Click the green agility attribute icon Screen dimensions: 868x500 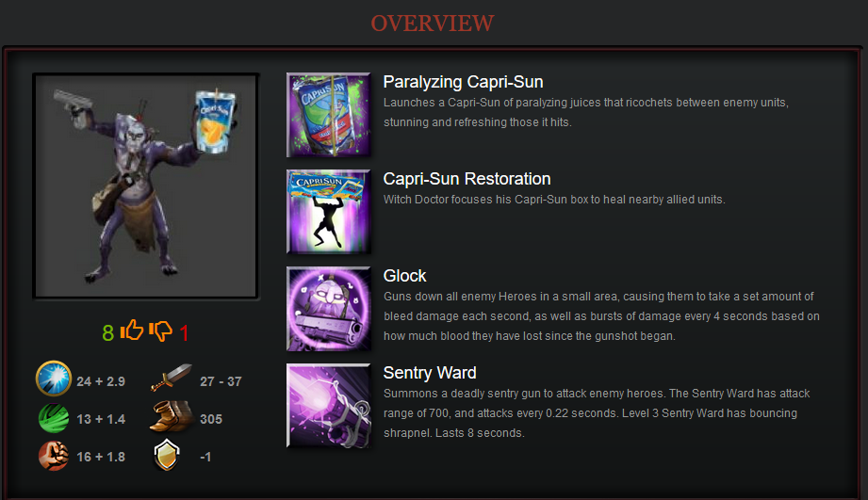tap(54, 418)
